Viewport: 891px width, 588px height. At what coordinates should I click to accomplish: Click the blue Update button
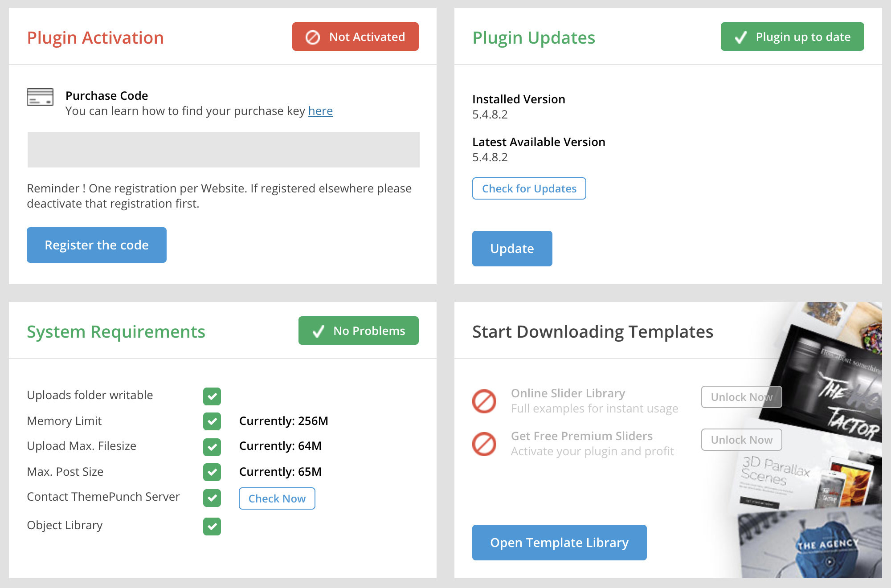(x=512, y=249)
